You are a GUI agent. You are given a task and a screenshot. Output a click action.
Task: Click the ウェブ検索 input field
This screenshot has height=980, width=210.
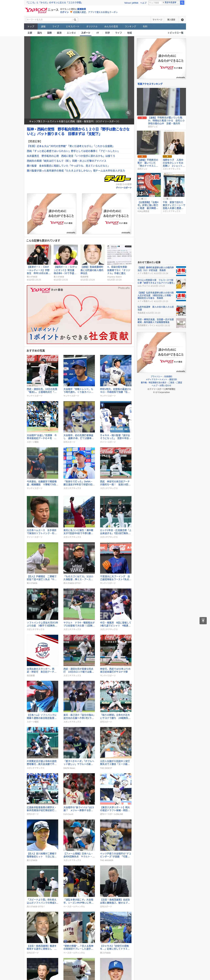tap(155, 3)
